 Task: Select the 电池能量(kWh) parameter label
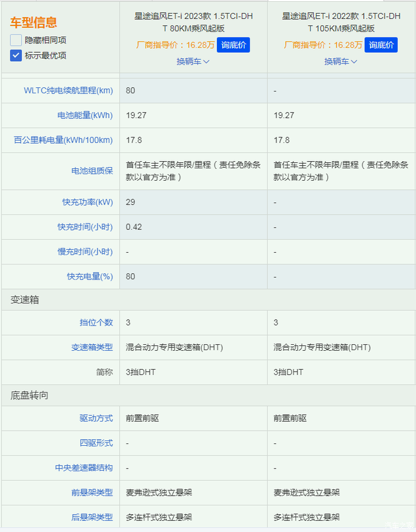(x=81, y=115)
